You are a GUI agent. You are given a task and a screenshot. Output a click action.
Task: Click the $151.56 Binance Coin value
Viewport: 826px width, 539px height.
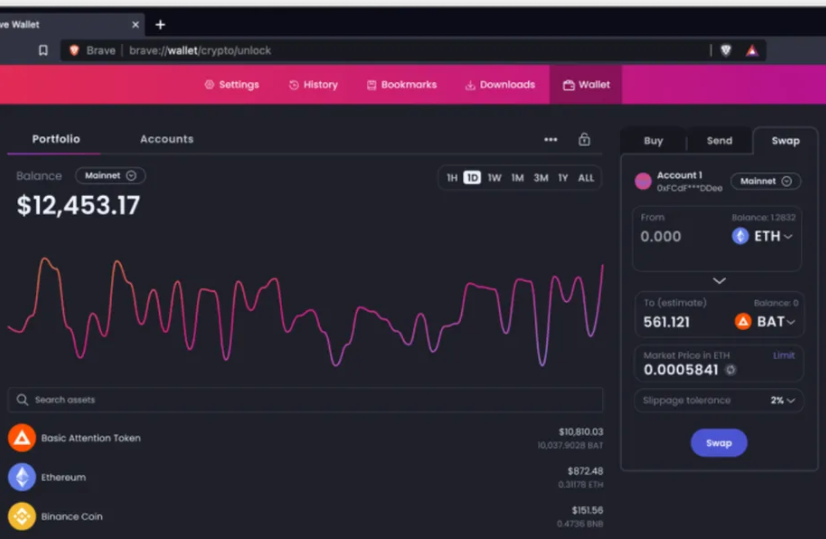[x=587, y=511]
